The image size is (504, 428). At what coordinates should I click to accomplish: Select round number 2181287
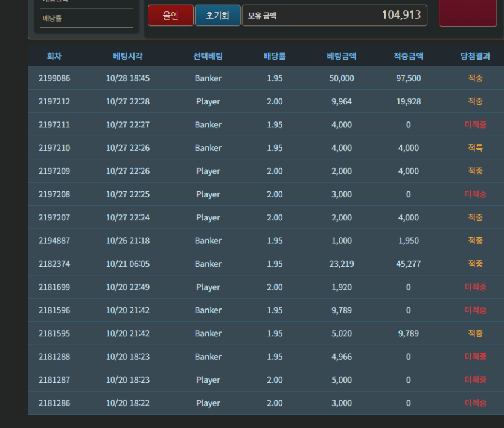pyautogui.click(x=54, y=380)
